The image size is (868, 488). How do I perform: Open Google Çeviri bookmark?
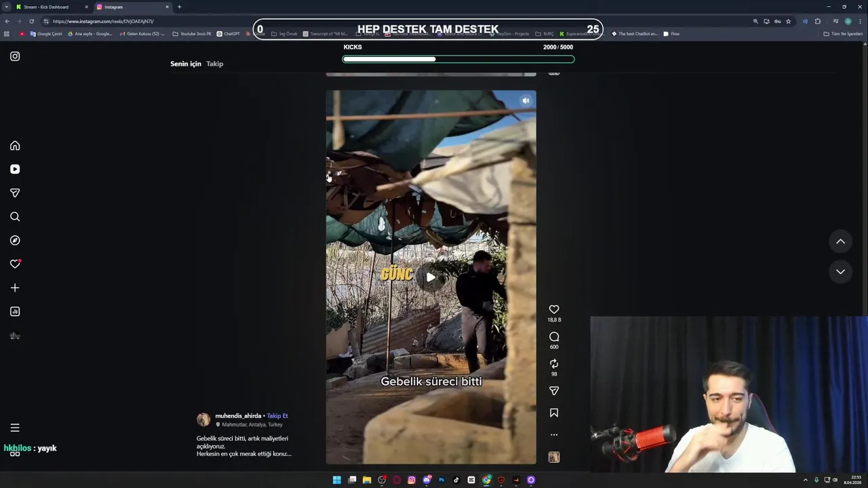point(46,33)
